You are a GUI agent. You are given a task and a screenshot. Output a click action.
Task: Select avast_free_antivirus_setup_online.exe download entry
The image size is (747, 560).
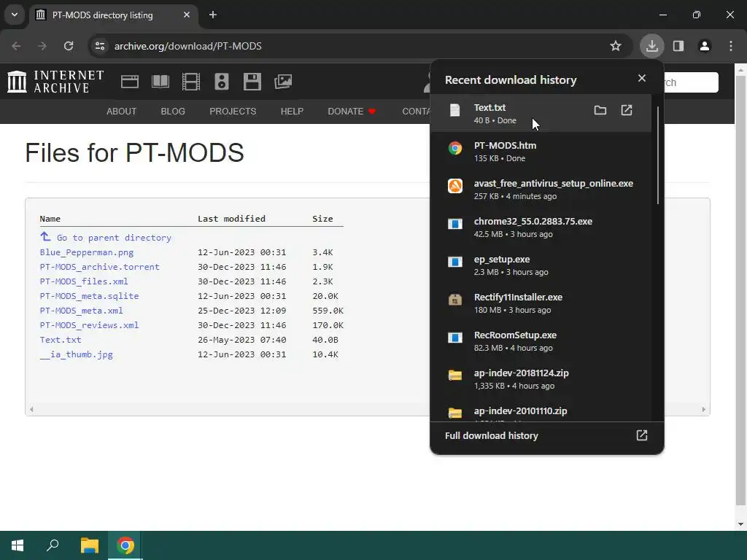[541, 189]
